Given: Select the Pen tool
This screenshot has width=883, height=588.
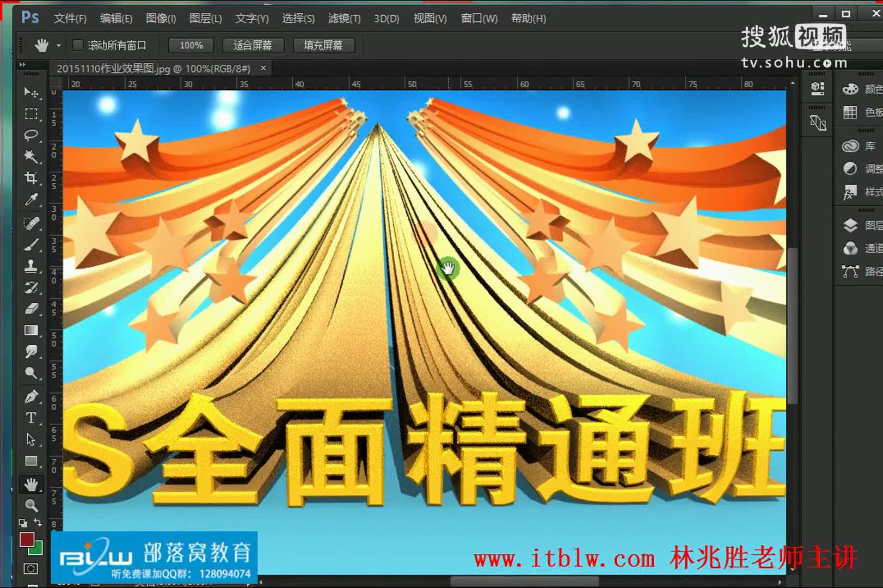Looking at the screenshot, I should (31, 396).
